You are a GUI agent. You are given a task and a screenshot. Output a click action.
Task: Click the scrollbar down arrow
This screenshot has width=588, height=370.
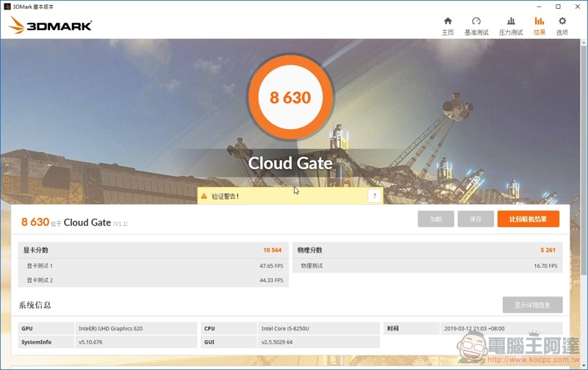[584, 365]
